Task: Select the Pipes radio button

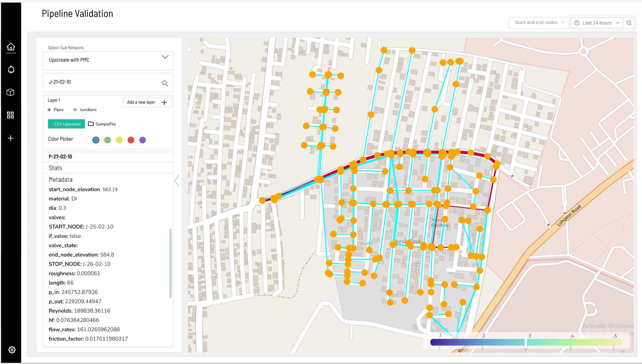Action: [49, 110]
